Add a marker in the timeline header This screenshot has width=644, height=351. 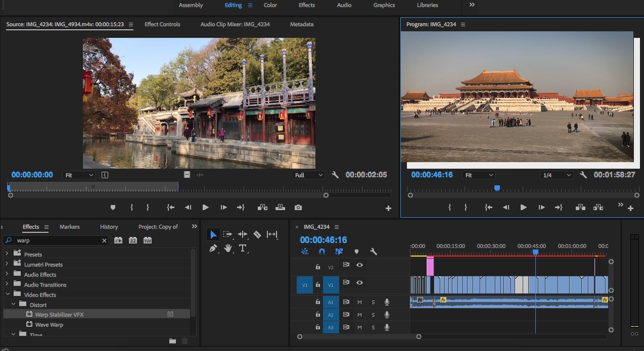coord(356,252)
